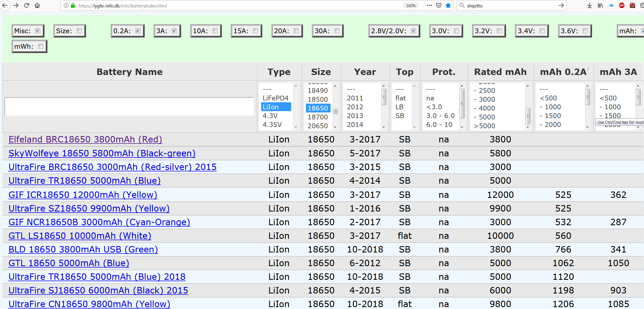The width and height of the screenshot is (644, 309).
Task: Click the site information icon in address bar
Action: [x=66, y=5]
